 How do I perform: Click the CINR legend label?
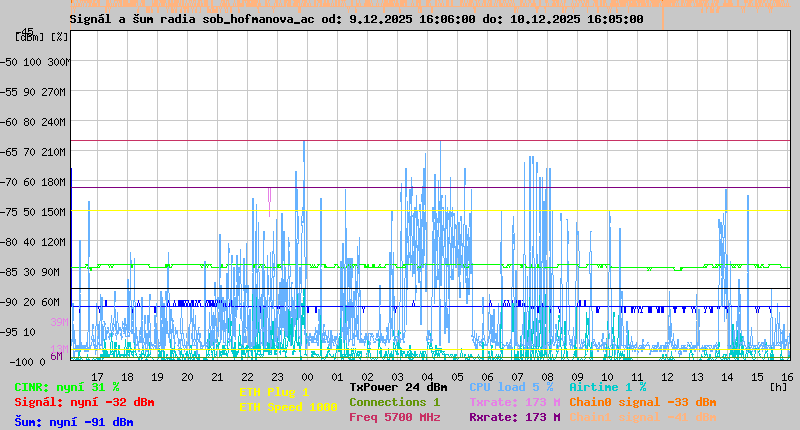coord(66,387)
